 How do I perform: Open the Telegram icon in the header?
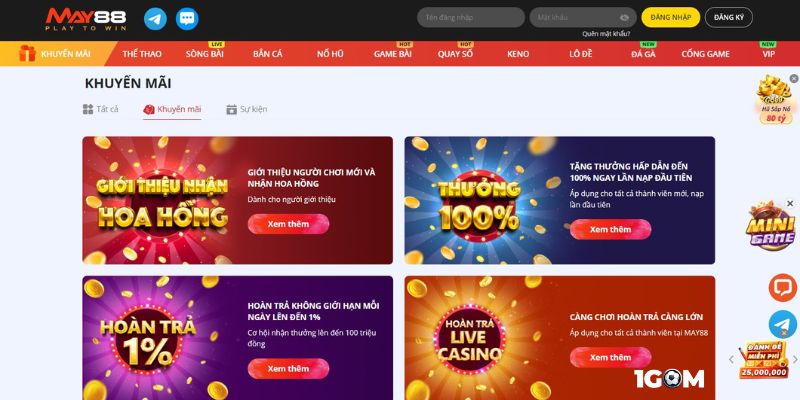[155, 19]
